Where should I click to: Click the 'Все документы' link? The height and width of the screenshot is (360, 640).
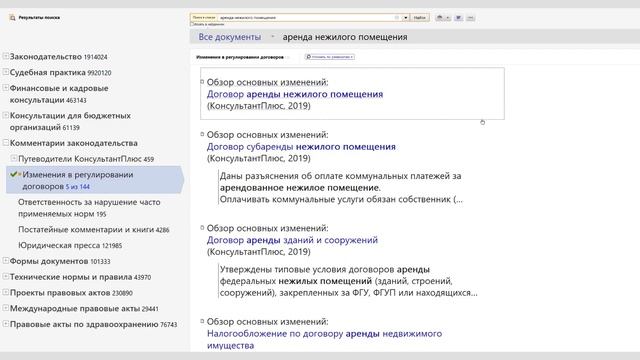[x=230, y=37]
